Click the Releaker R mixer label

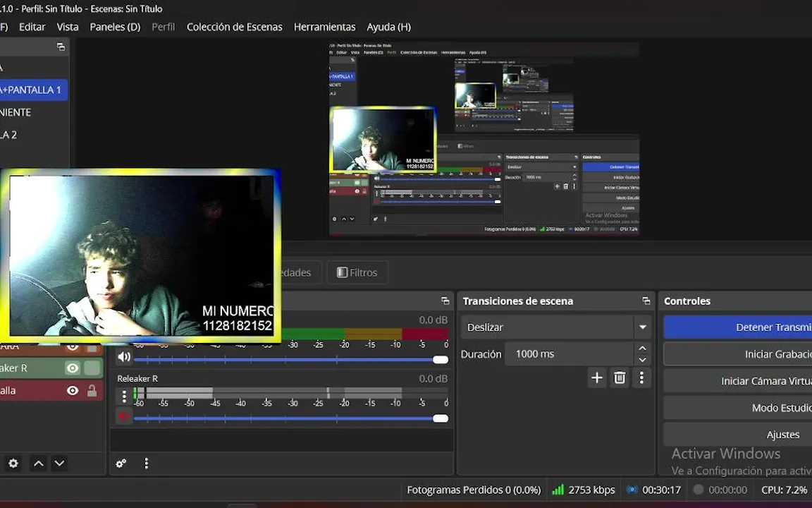coord(137,379)
